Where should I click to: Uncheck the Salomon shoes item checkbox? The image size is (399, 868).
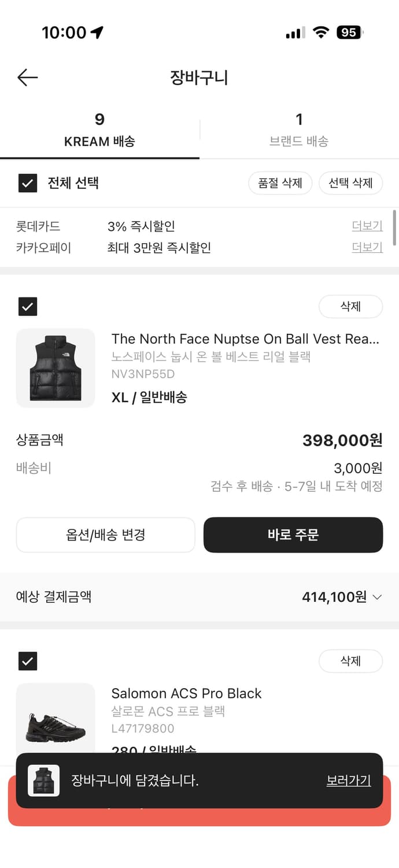[x=27, y=661]
